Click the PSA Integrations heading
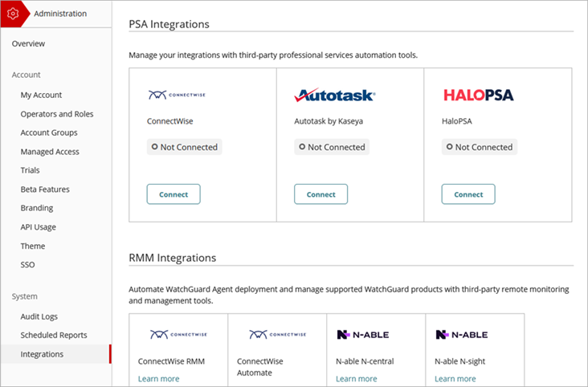This screenshot has height=387, width=588. 169,24
